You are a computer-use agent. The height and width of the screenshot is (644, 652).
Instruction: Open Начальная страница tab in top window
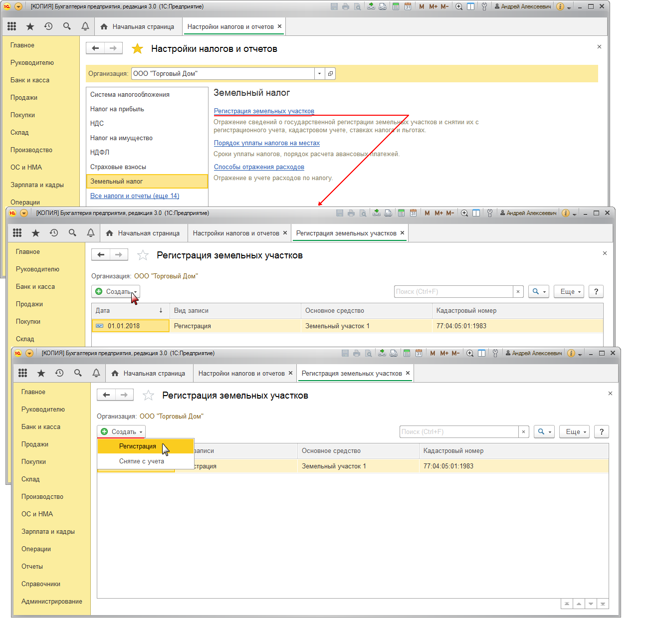137,26
